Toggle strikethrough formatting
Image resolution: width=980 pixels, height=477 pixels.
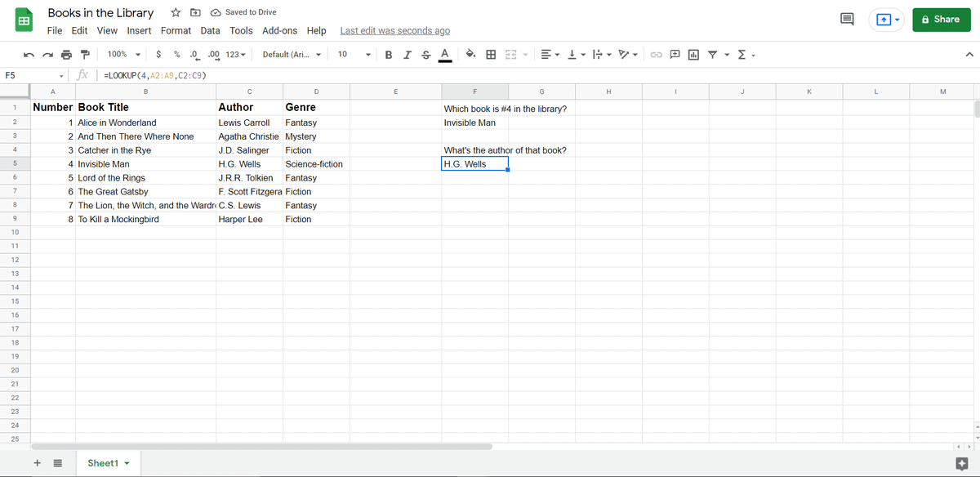pos(425,55)
